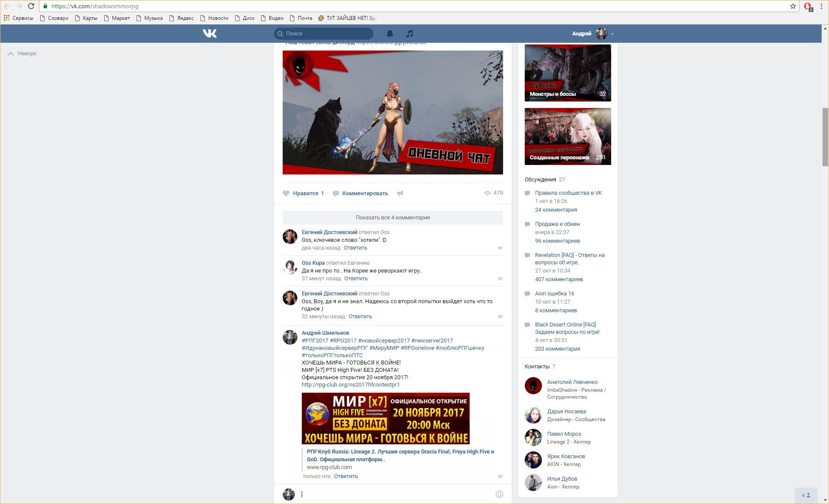Open the Продажа и обмен discussion
The width and height of the screenshot is (829, 504).
pos(557,224)
